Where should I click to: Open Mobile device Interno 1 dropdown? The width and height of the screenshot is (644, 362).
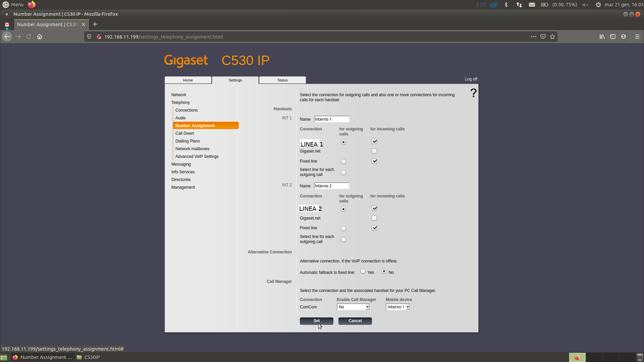[398, 307]
